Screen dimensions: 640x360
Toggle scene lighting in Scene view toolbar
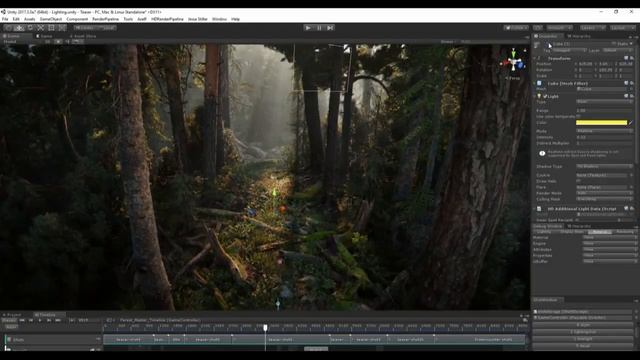click(58, 42)
